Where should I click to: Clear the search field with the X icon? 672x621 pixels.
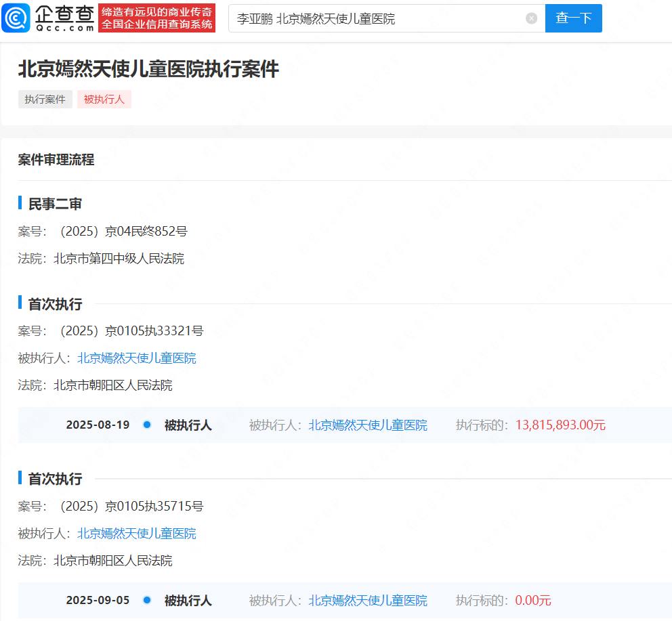531,18
